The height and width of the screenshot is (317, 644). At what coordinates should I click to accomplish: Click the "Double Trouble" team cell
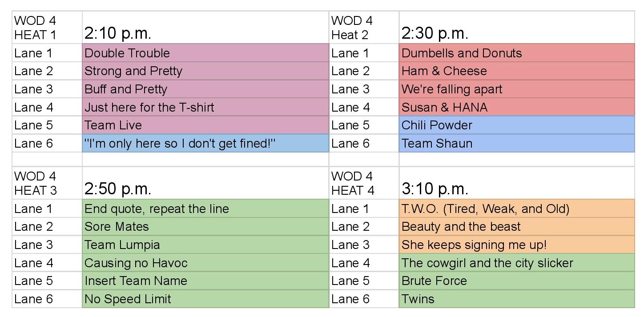[x=205, y=53]
